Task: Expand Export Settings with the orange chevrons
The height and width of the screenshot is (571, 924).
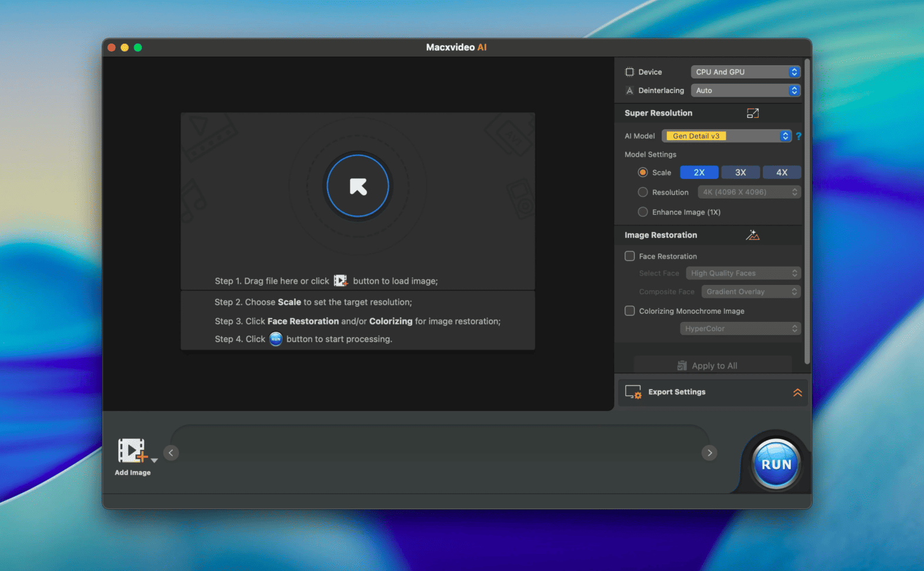Action: pos(798,393)
